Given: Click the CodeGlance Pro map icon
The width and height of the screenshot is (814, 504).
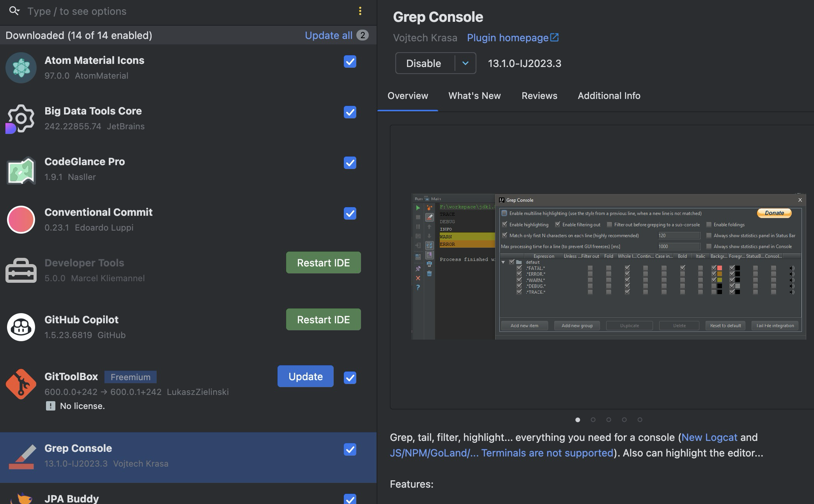Looking at the screenshot, I should (x=21, y=170).
